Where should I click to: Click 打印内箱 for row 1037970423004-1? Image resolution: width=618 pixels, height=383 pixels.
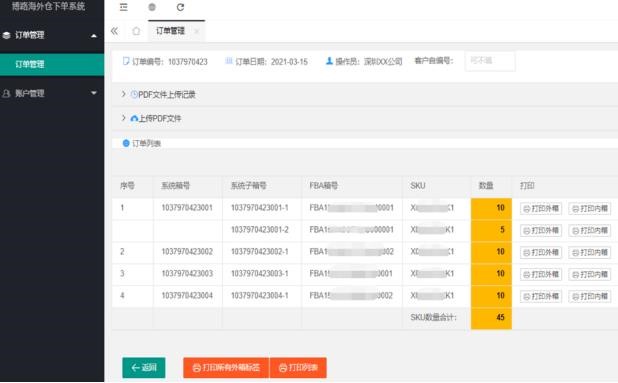[590, 296]
